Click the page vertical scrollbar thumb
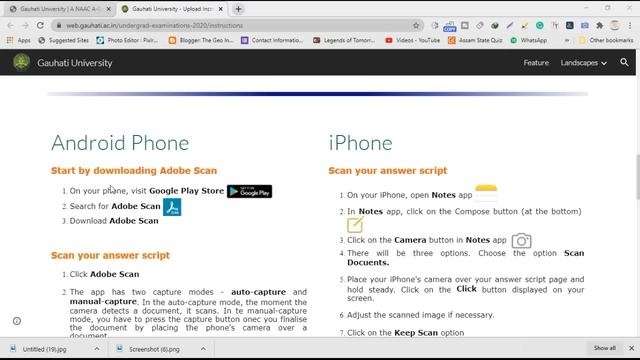The height and width of the screenshot is (360, 640). [x=637, y=176]
